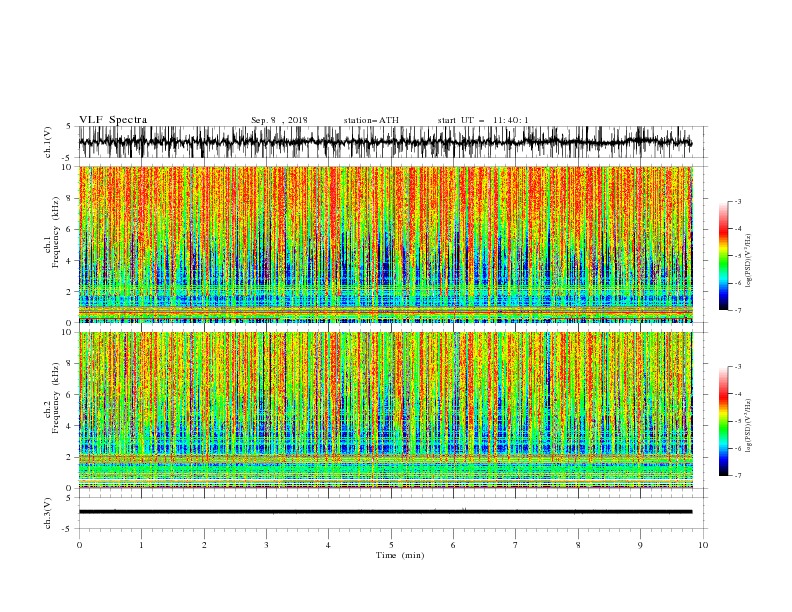The height and width of the screenshot is (612, 792).
Task: Click time axis tick label "5"
Action: click(391, 545)
